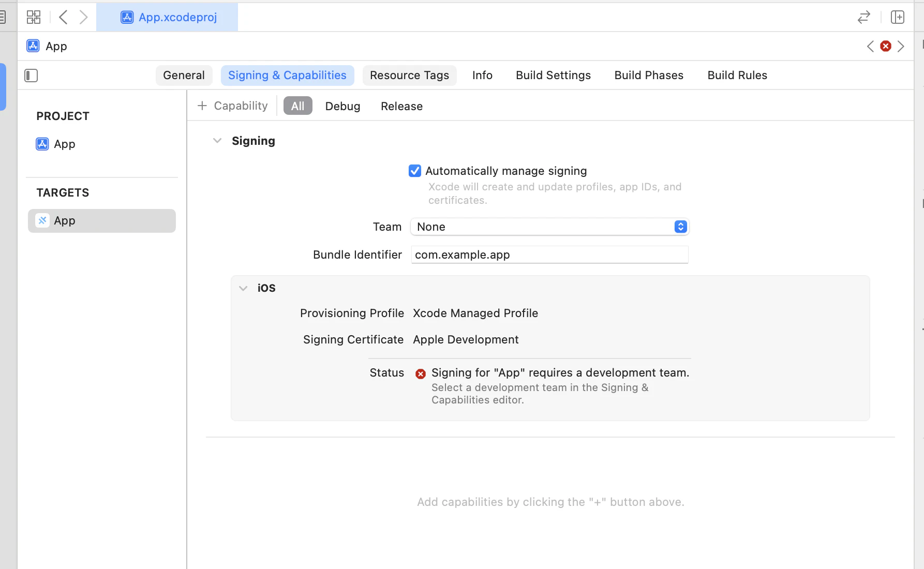Open the related items grid menu
The image size is (924, 569).
click(34, 17)
